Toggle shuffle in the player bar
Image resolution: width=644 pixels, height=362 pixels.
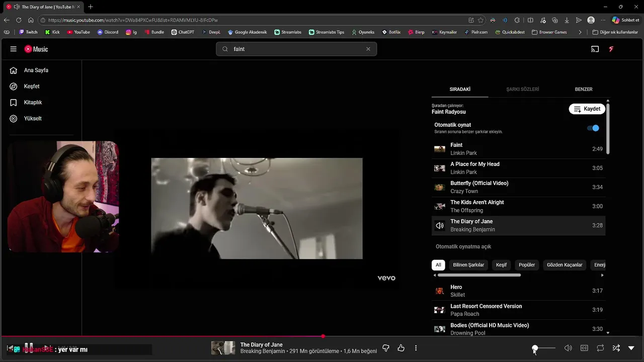pos(616,348)
